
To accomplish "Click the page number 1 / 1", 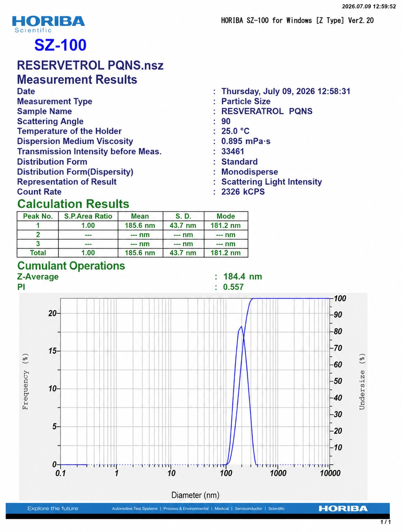I will pyautogui.click(x=385, y=522).
